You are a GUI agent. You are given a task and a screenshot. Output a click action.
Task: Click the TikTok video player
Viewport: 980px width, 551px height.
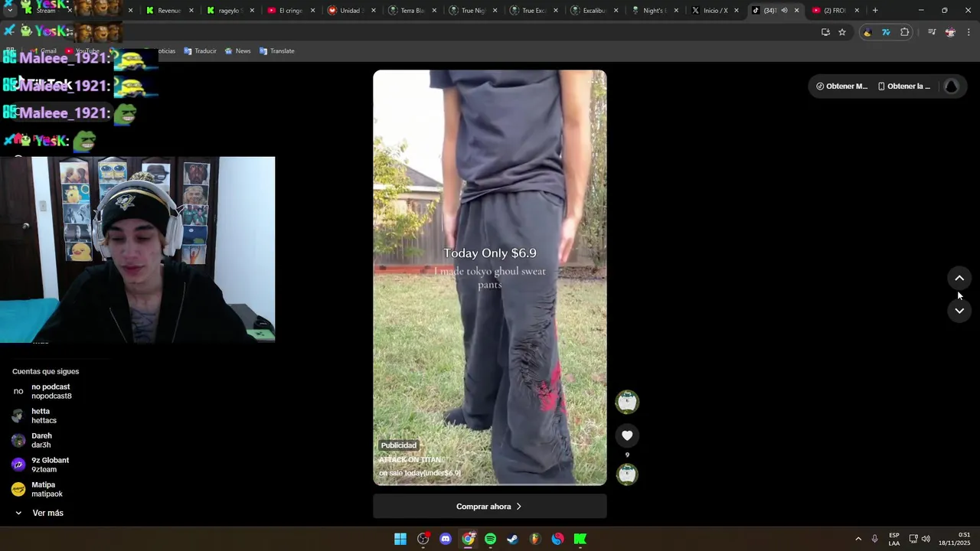tap(490, 278)
